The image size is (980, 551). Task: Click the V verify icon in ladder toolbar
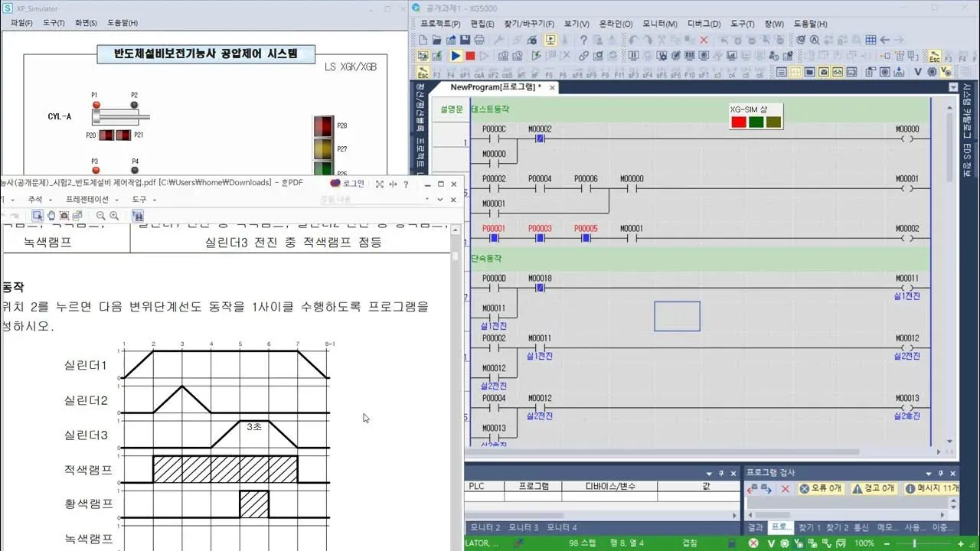point(918,71)
